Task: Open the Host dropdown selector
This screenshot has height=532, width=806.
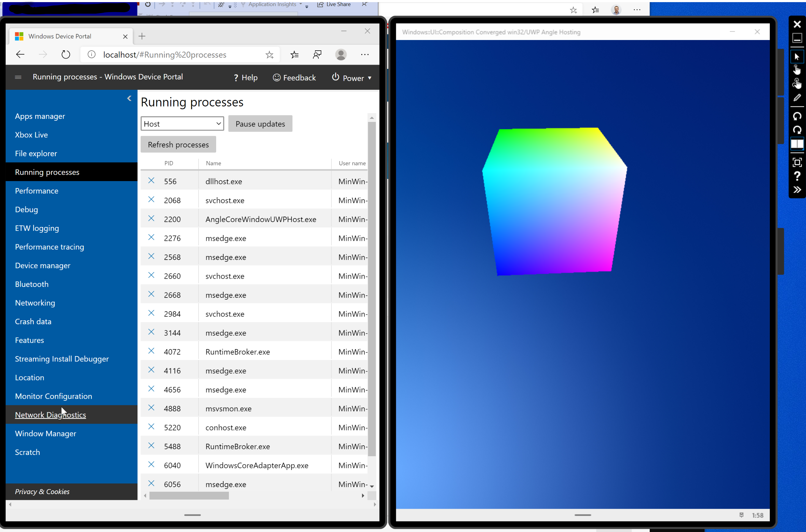Action: tap(182, 124)
